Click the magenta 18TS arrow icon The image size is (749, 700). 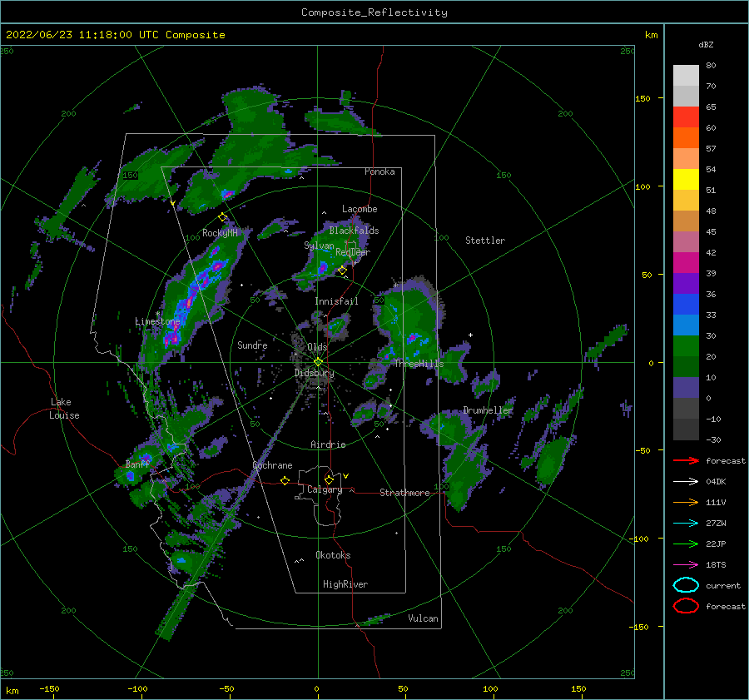pyautogui.click(x=686, y=565)
